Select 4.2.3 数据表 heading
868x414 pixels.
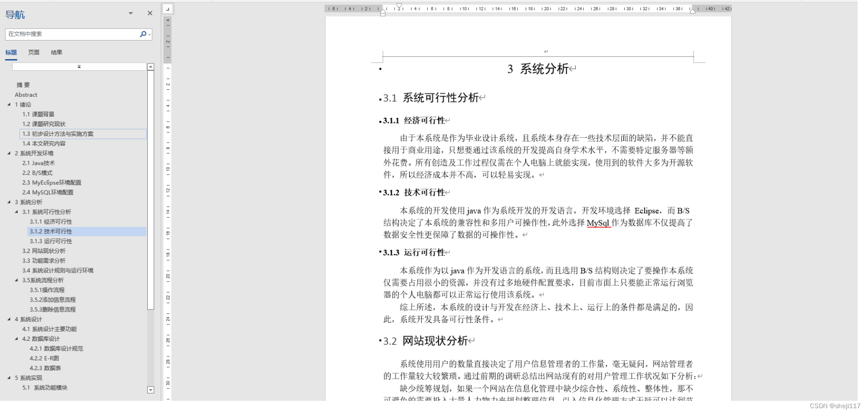coord(45,368)
